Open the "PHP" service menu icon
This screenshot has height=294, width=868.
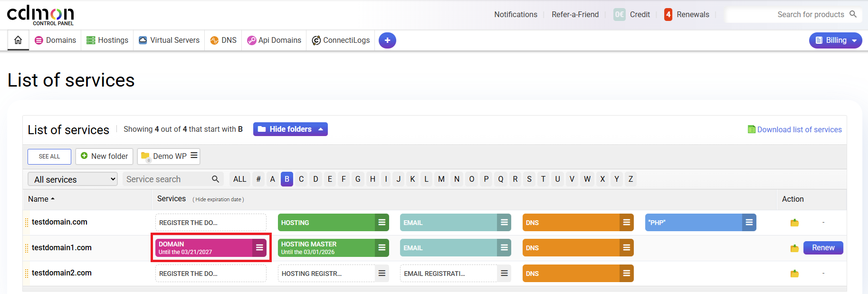coord(749,222)
